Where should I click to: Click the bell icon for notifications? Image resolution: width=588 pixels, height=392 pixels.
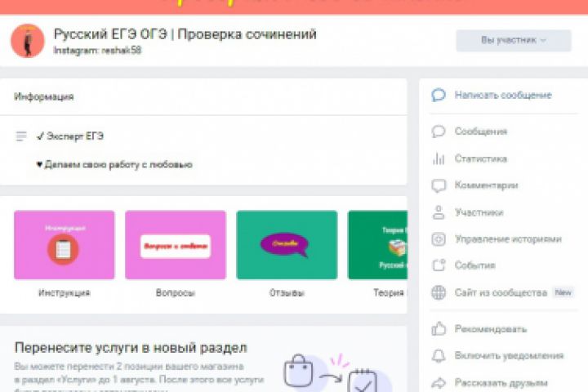[439, 355]
